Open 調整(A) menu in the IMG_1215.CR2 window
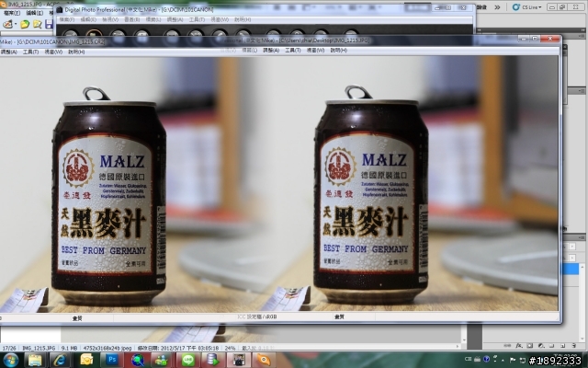 click(x=8, y=52)
